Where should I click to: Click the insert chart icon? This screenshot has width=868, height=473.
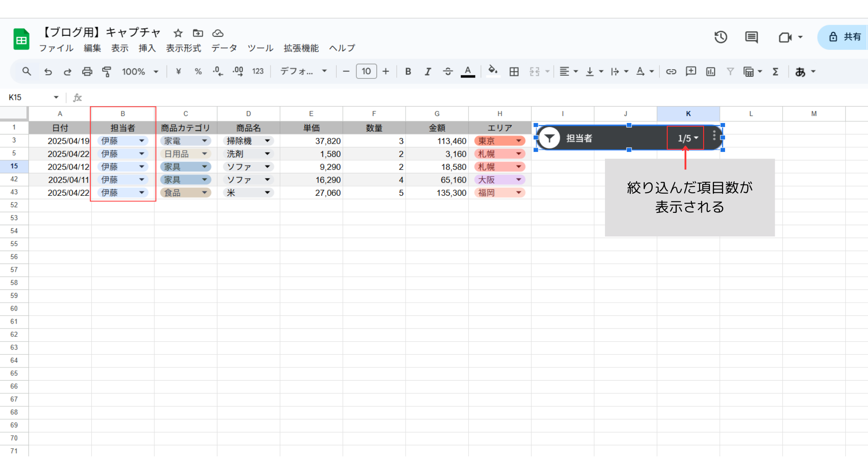(x=711, y=71)
